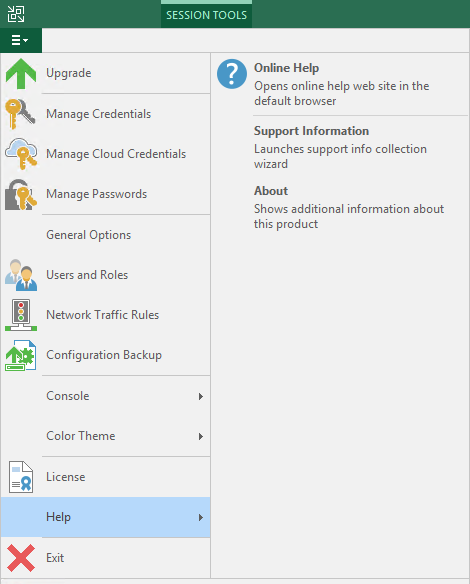Click the License certificate icon
Image resolution: width=470 pixels, height=584 pixels.
tap(21, 477)
